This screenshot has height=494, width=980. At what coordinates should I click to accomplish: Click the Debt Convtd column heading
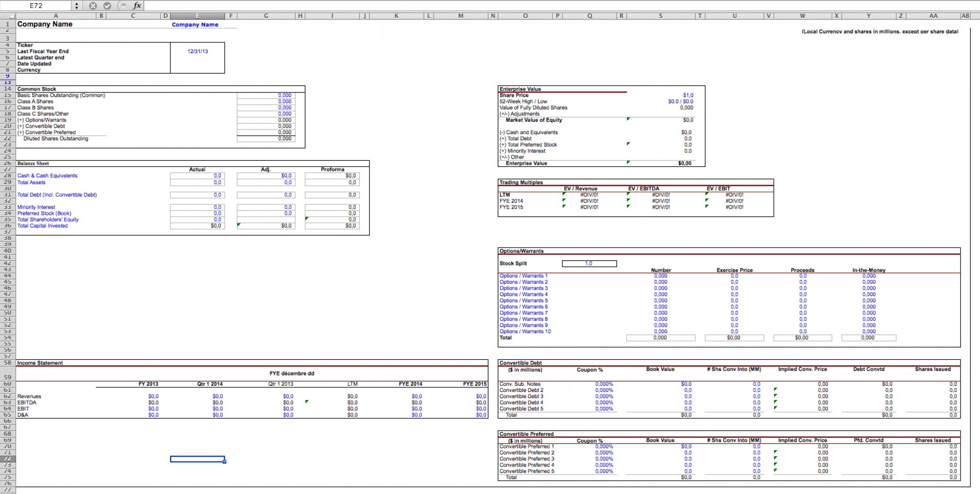(869, 369)
